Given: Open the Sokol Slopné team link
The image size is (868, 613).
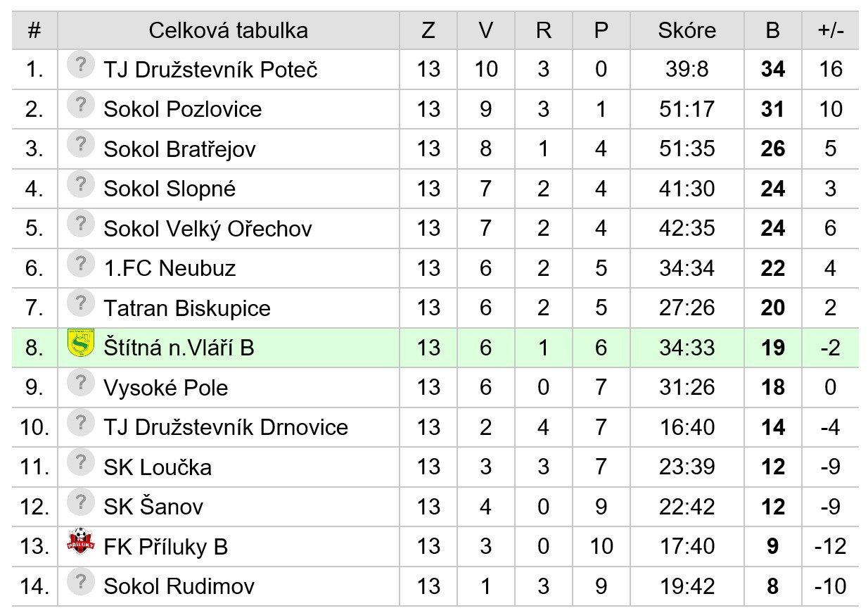Looking at the screenshot, I should 170,189.
